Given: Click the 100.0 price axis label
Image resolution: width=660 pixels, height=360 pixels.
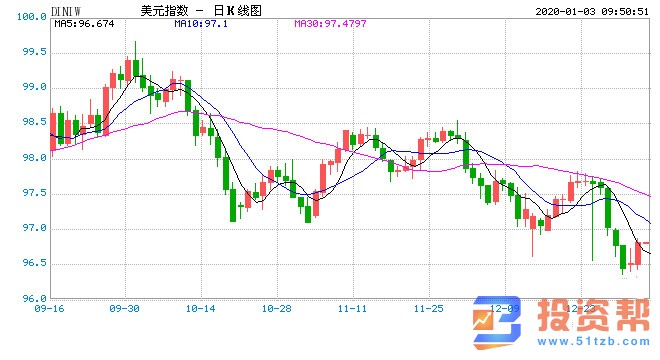Looking at the screenshot, I should pos(32,17).
